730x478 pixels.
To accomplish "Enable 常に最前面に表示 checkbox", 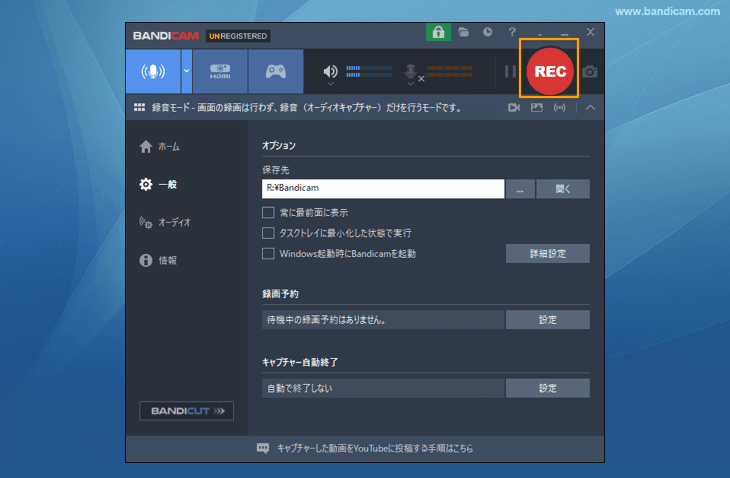I will [268, 213].
